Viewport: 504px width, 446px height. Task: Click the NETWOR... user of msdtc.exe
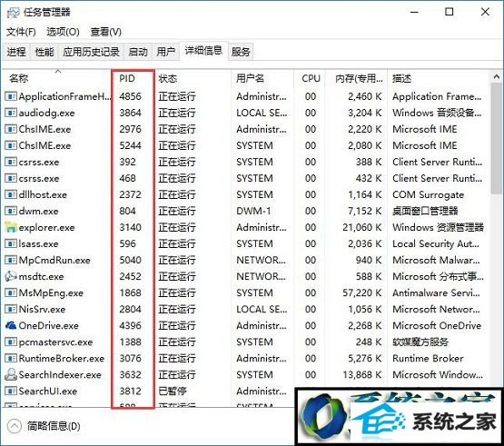point(261,276)
